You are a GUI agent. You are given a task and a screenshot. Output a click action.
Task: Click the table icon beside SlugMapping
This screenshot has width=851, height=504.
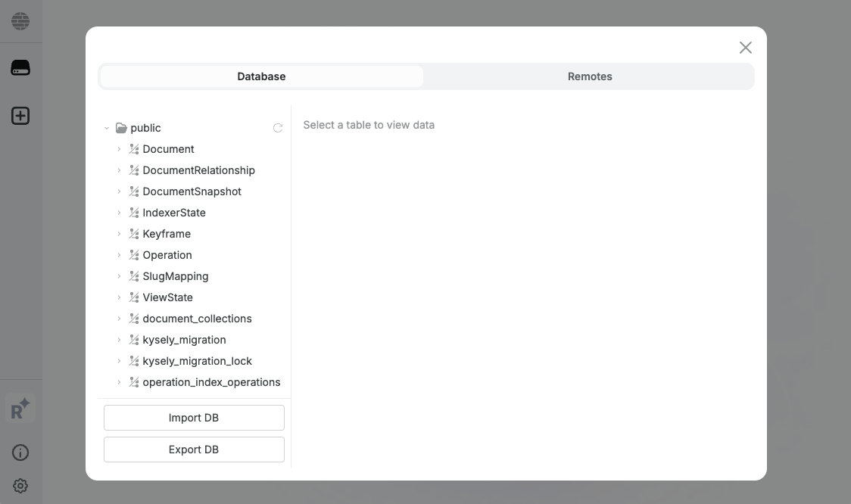[134, 276]
